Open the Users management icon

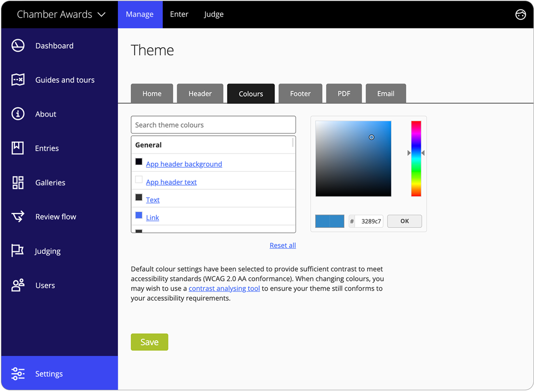point(18,285)
